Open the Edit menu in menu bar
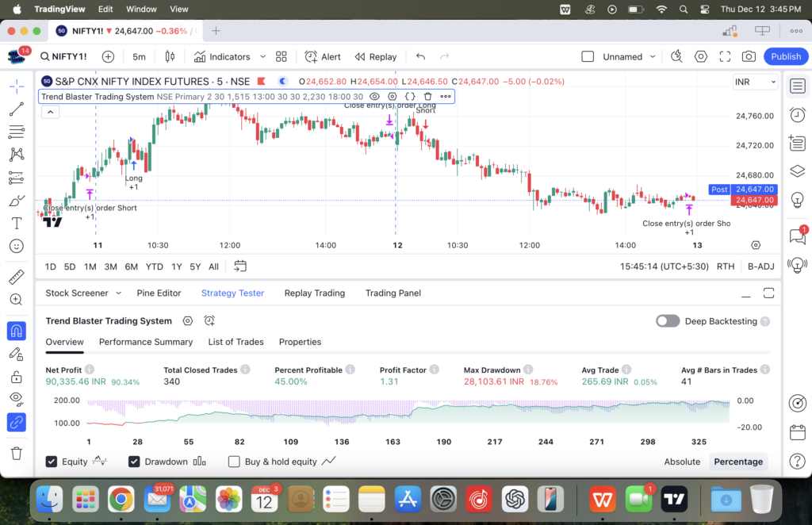 click(105, 10)
